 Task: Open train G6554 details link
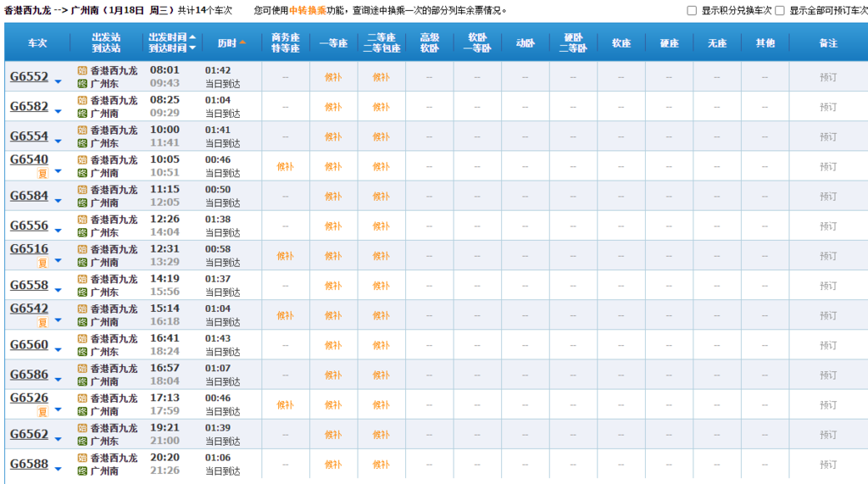pyautogui.click(x=30, y=136)
